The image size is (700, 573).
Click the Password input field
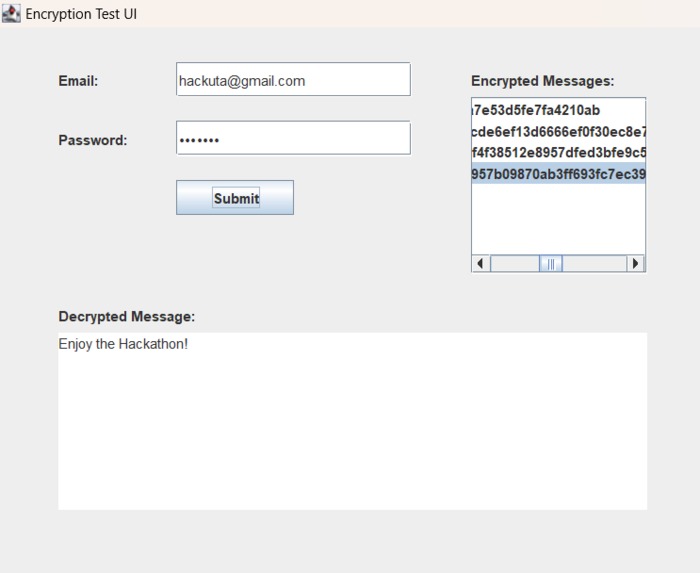(x=293, y=138)
